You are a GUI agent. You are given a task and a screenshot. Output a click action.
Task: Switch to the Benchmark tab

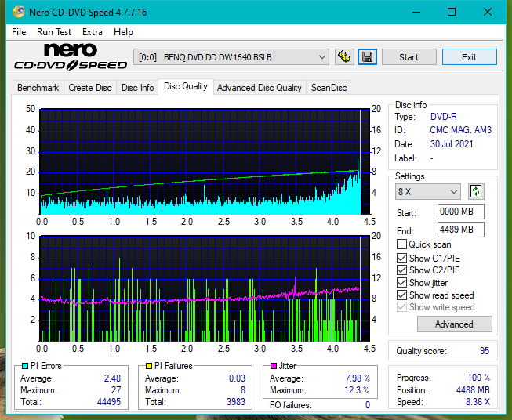(38, 88)
